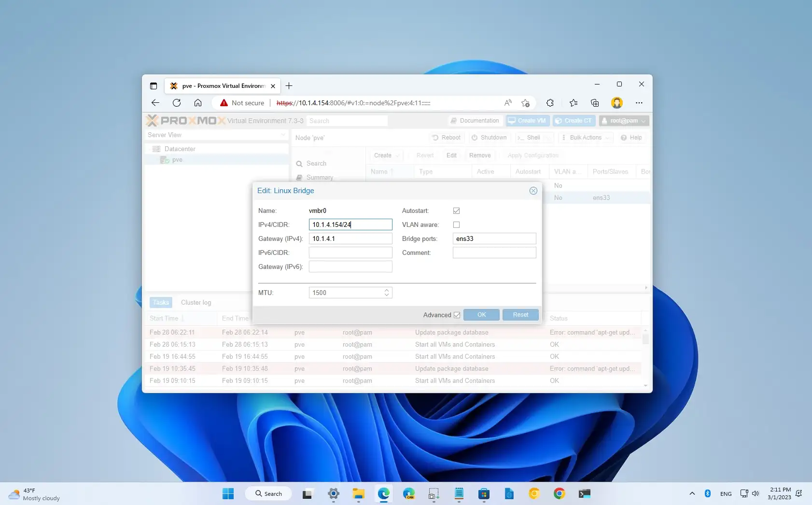Viewport: 812px width, 505px height.
Task: Expand the Bulk Actions dropdown
Action: (x=585, y=138)
